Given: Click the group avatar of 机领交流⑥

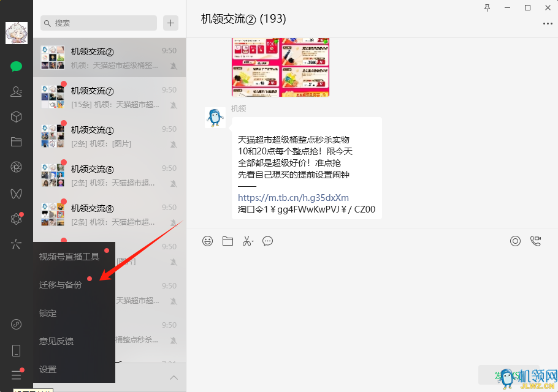Looking at the screenshot, I should [x=53, y=175].
